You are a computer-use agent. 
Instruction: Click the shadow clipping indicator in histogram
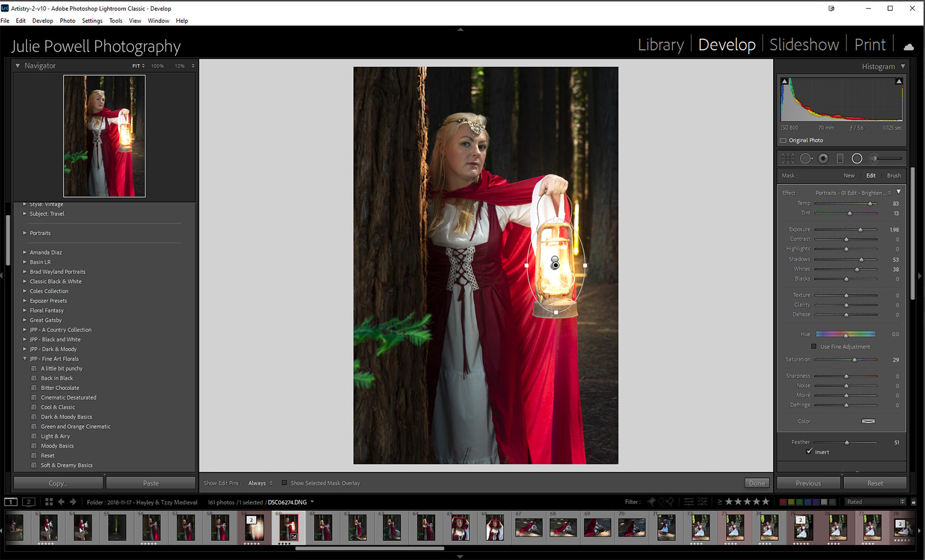coord(785,81)
